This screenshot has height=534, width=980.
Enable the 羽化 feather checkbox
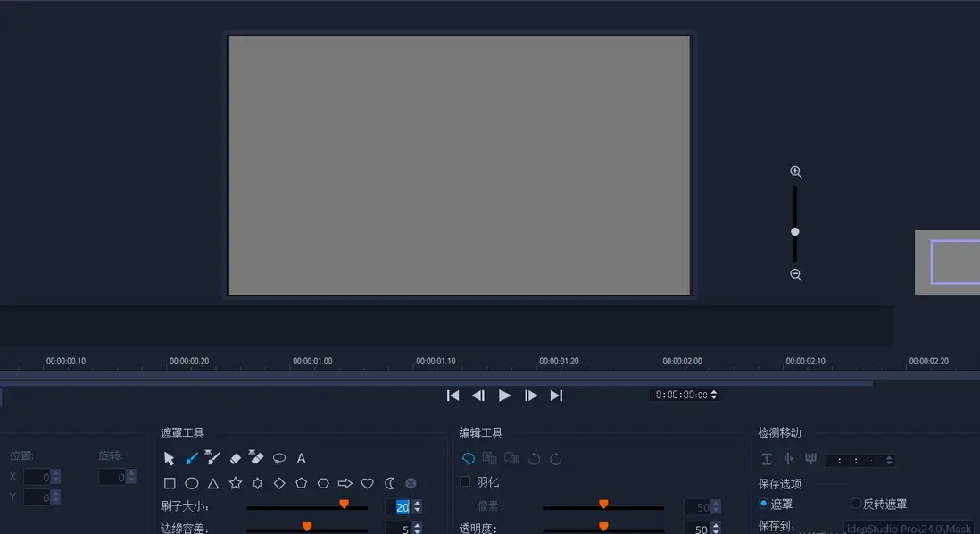(x=465, y=482)
